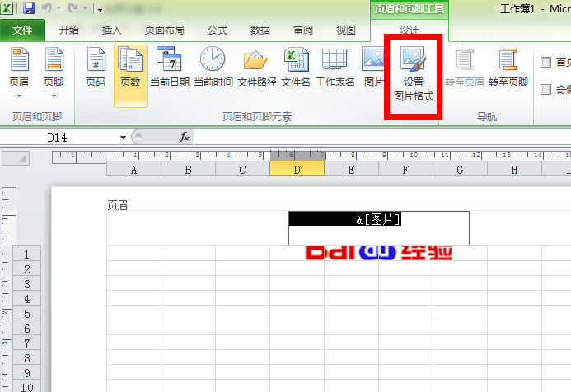Insert 当前日期 current date
571x392 pixels.
tap(170, 68)
